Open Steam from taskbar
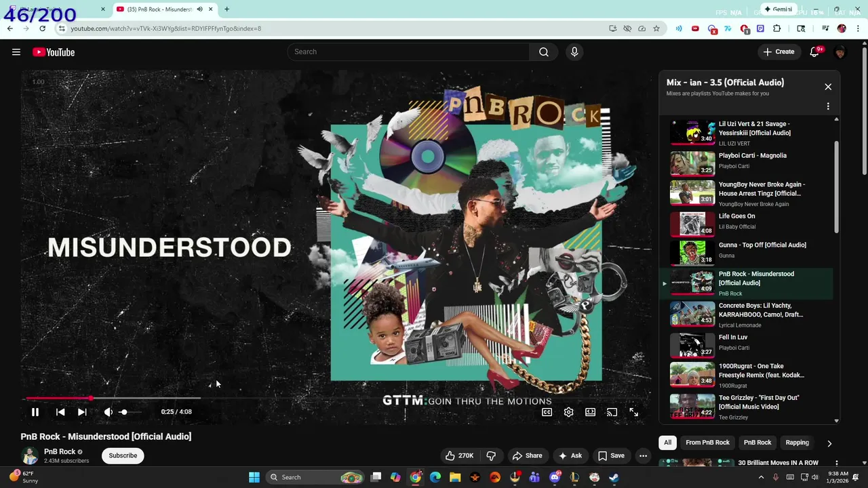 click(614, 477)
